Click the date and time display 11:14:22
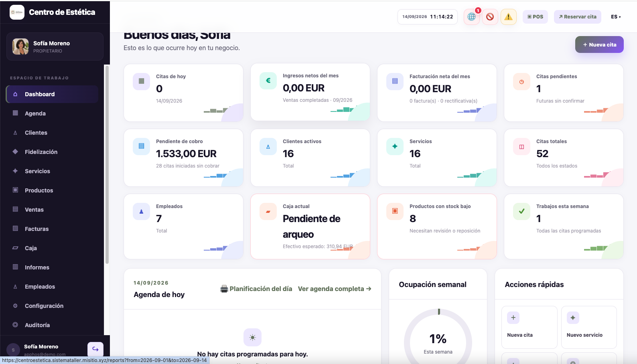This screenshot has width=637, height=364. coord(428,17)
